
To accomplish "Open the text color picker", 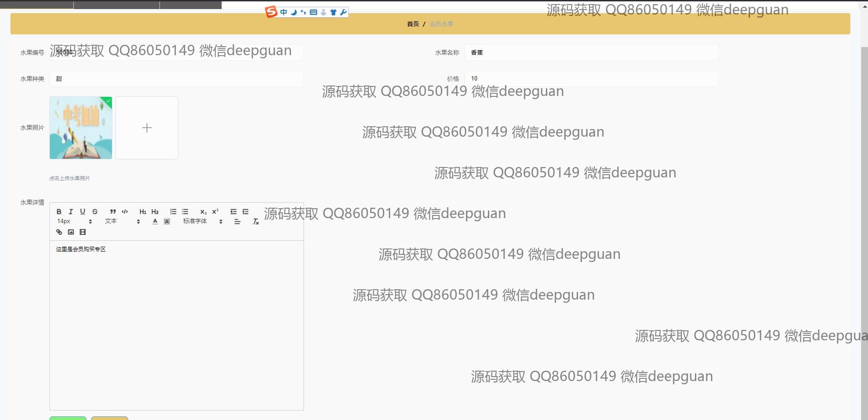I will coord(155,221).
